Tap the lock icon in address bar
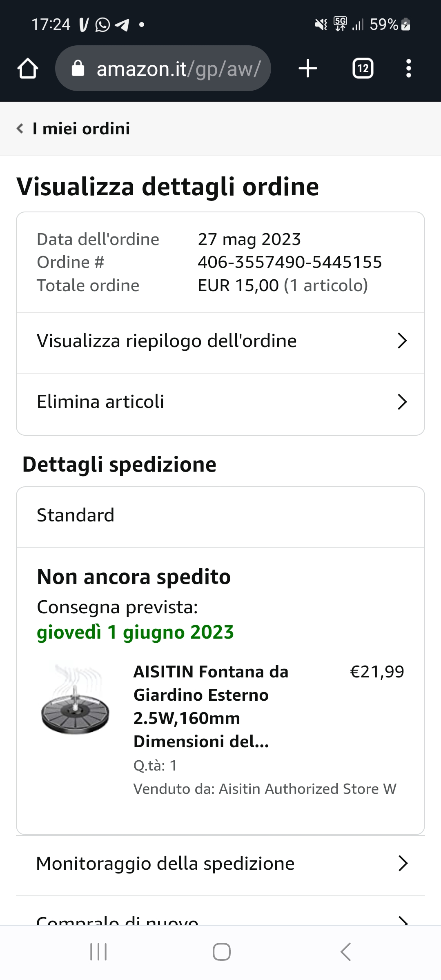441x980 pixels. tap(78, 69)
